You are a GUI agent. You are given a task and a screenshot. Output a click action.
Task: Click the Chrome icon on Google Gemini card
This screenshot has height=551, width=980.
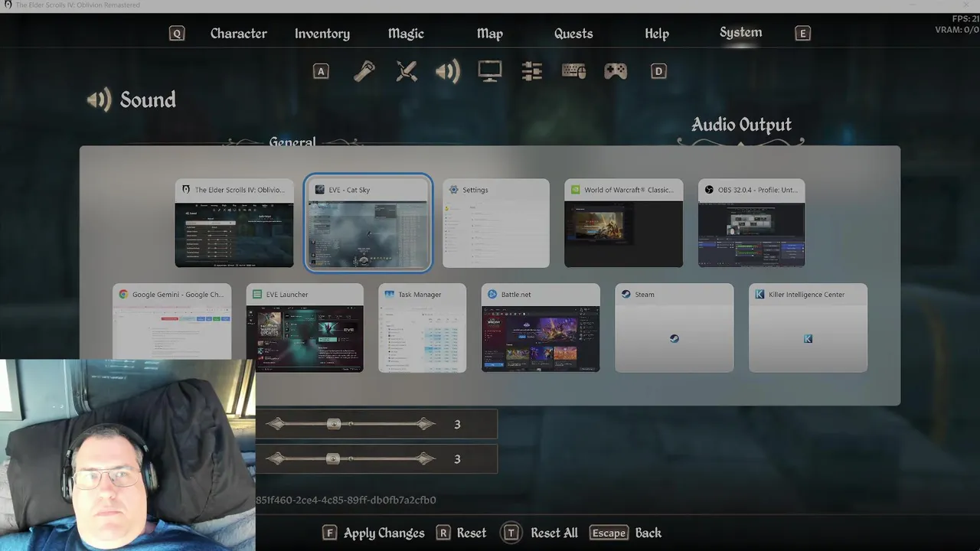tap(123, 295)
